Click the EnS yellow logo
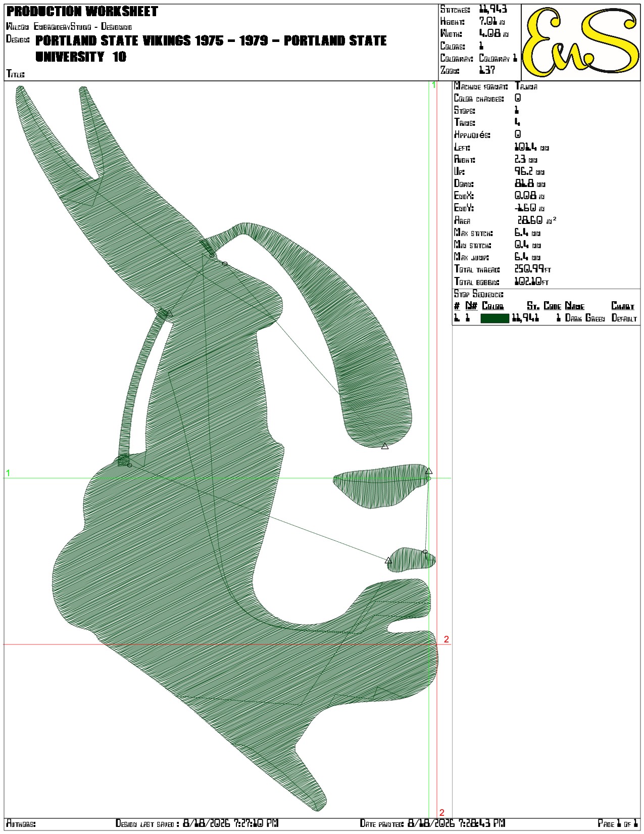 tap(581, 42)
